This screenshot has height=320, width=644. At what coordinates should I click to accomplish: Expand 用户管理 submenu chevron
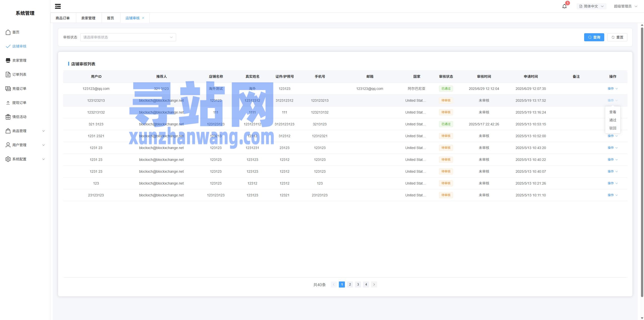pyautogui.click(x=44, y=145)
